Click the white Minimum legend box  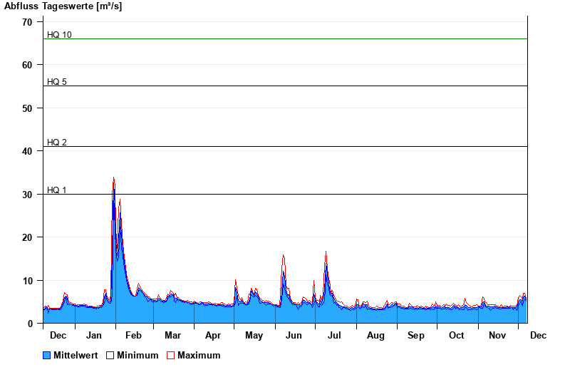[110, 355]
